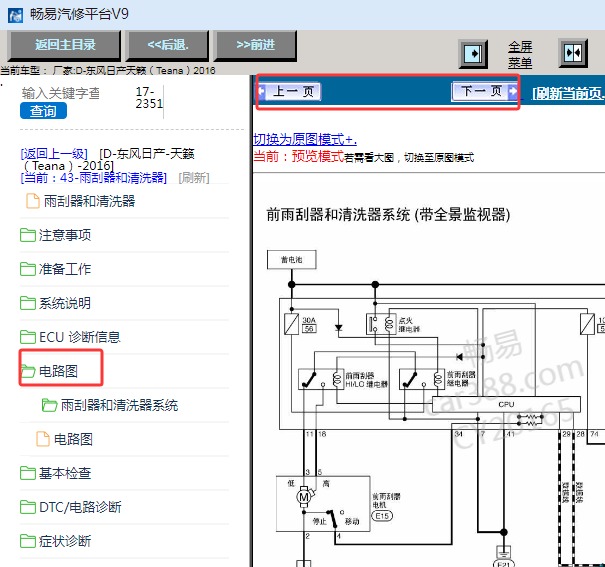Image resolution: width=605 pixels, height=567 pixels.
Task: Expand the 注意事项 folder
Action: pos(65,235)
